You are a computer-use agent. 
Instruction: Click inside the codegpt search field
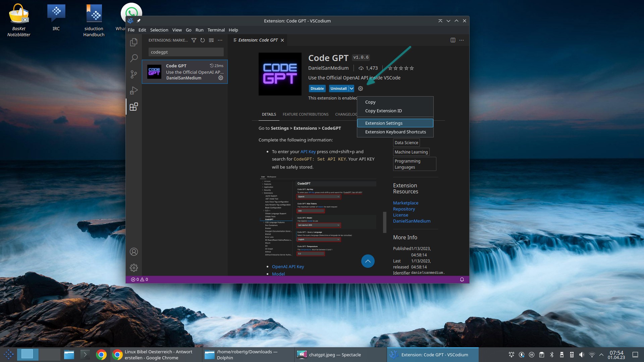pos(186,52)
